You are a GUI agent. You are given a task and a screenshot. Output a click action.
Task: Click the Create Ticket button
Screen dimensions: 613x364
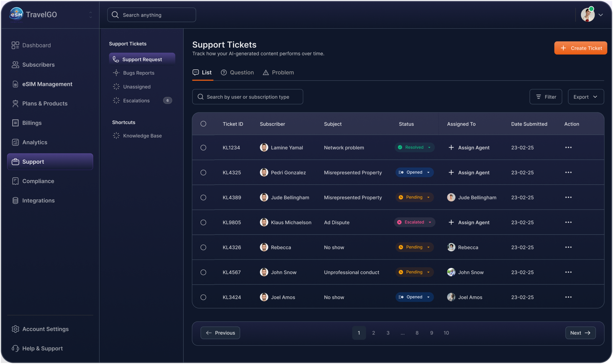(580, 48)
